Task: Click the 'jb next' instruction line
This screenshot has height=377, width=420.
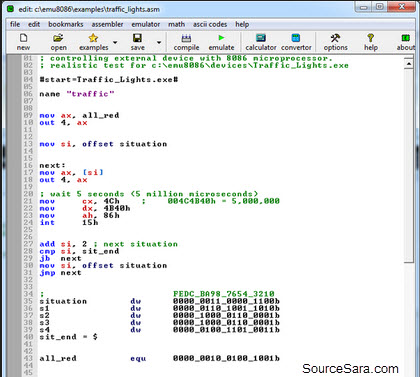Action: 60,258
